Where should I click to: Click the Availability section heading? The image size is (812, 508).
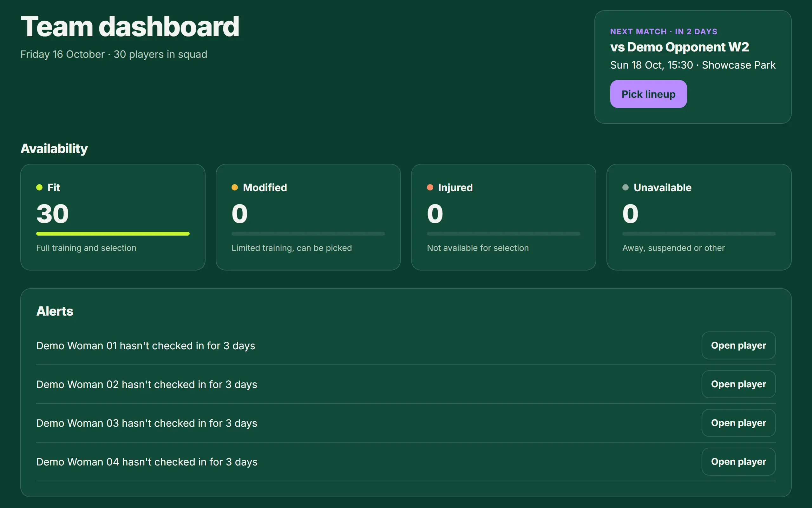(54, 149)
